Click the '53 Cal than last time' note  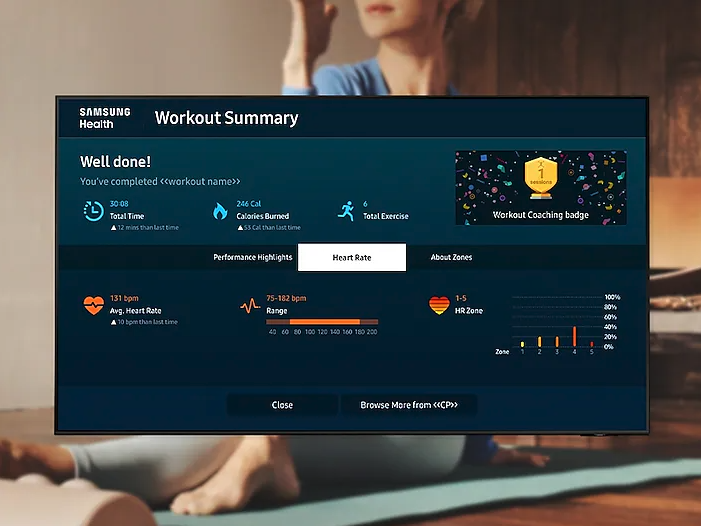(269, 227)
